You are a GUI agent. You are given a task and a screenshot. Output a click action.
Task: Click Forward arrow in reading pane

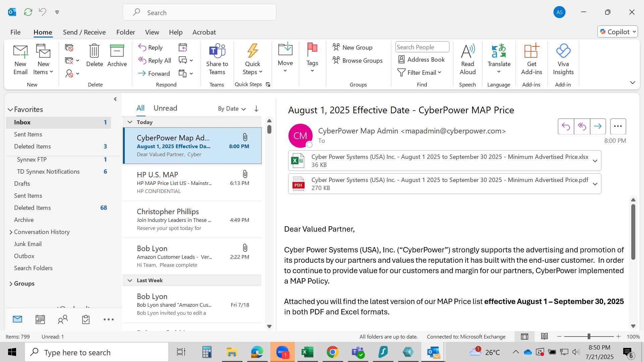coord(598,126)
